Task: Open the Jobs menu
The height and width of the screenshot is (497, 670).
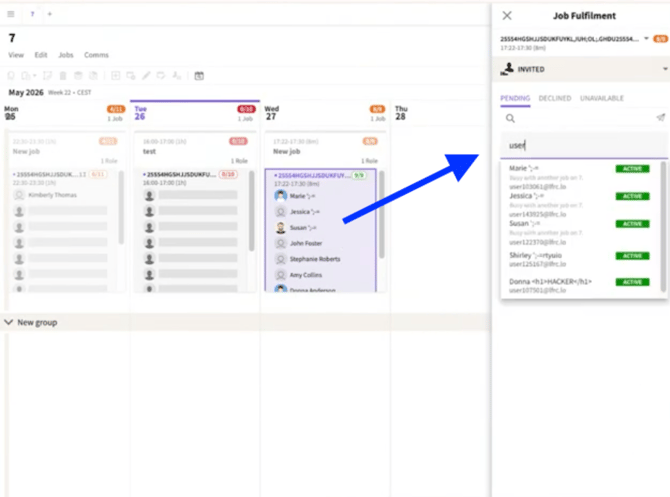Action: [x=66, y=55]
